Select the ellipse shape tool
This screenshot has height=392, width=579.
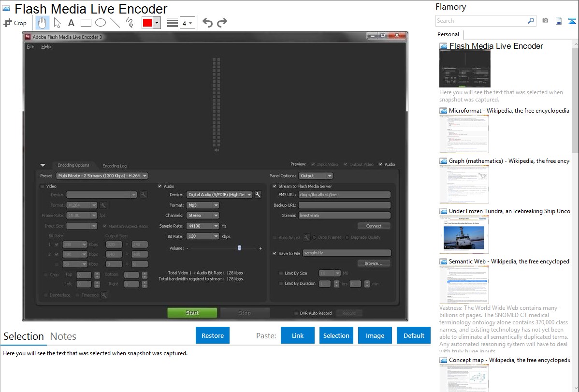tap(101, 23)
